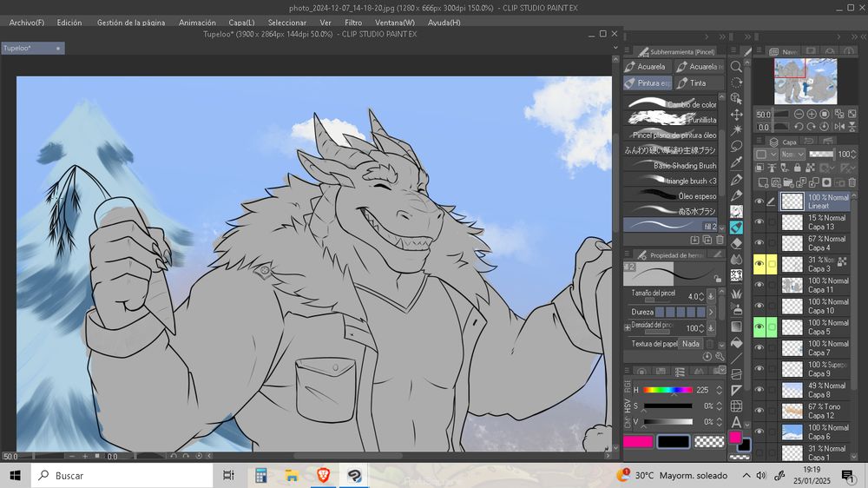Select the Pencil tool

coord(736,195)
